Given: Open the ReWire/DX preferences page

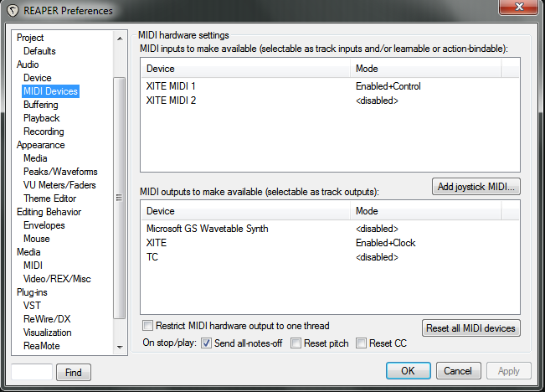Looking at the screenshot, I should 47,319.
